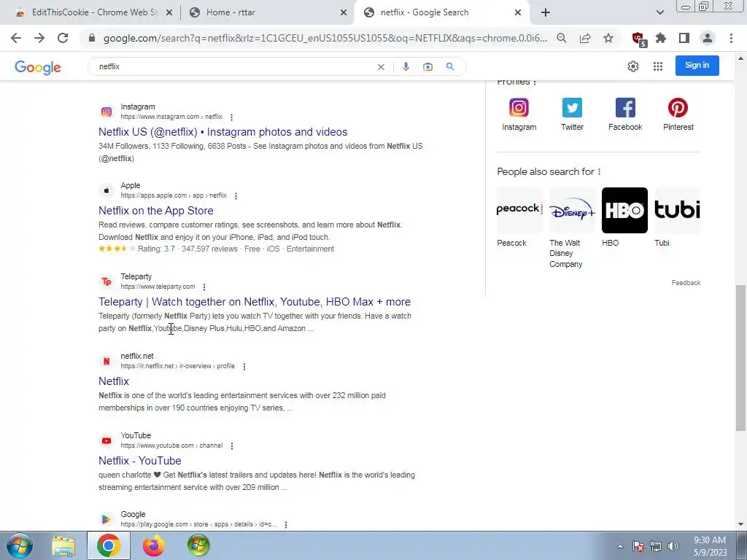Submit search with the magnifier button

point(449,66)
